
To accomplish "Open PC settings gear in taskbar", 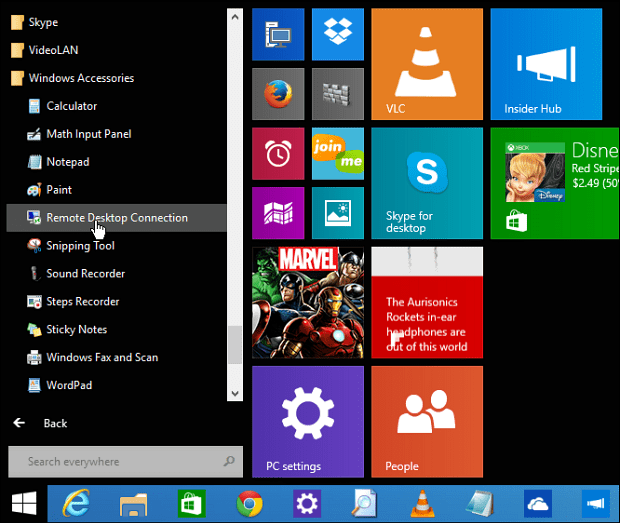I will pos(307,503).
